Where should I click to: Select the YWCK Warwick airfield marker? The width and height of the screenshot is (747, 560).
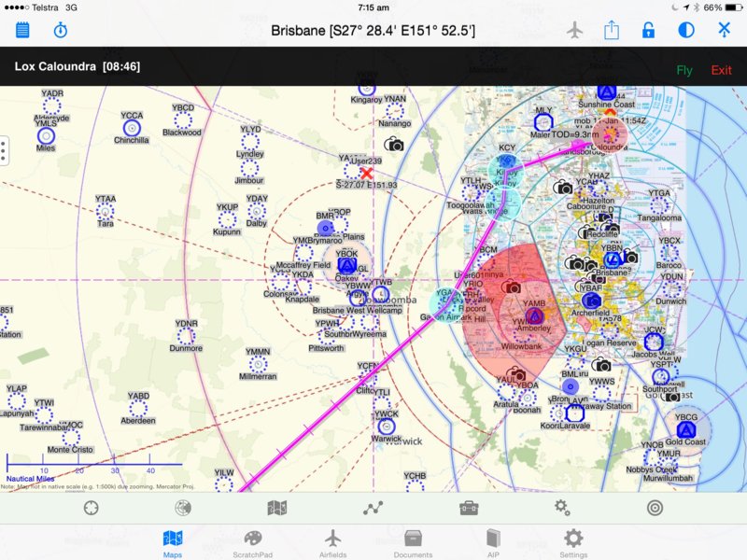coord(387,427)
